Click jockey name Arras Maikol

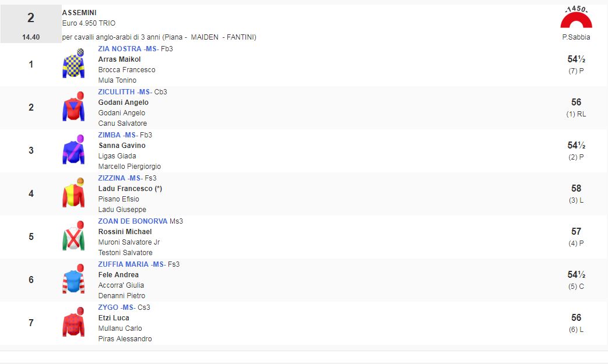click(120, 59)
